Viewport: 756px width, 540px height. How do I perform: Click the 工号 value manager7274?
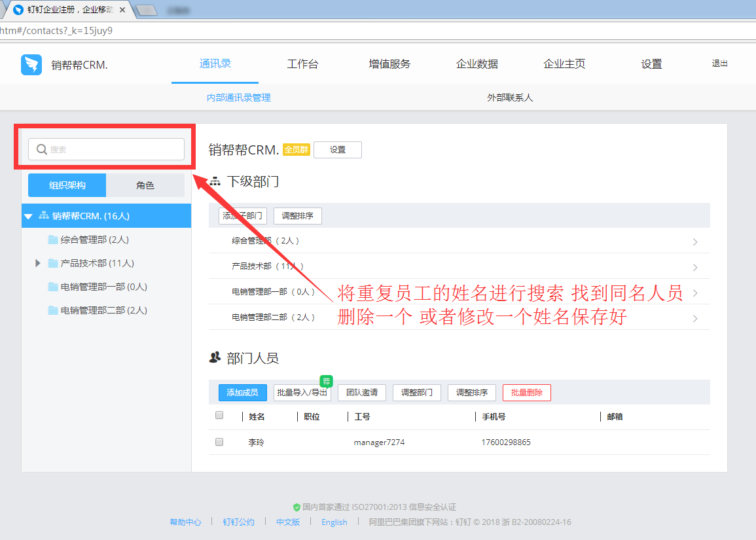coord(379,442)
